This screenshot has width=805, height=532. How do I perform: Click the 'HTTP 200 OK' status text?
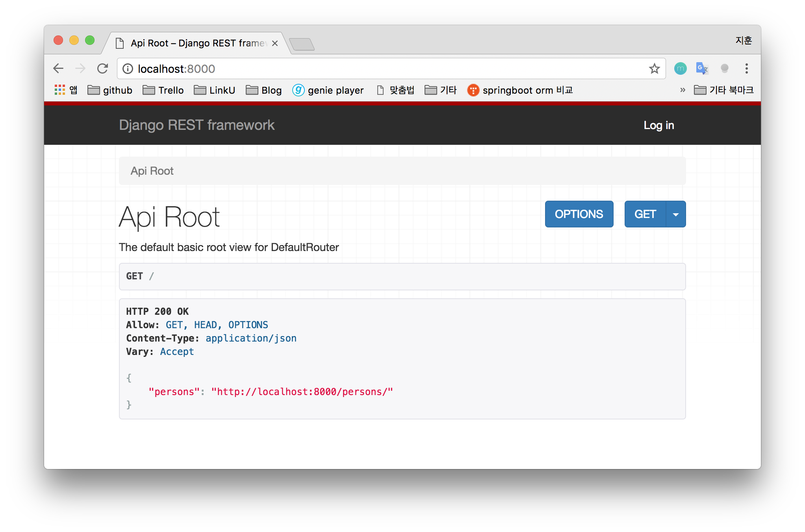pyautogui.click(x=157, y=312)
